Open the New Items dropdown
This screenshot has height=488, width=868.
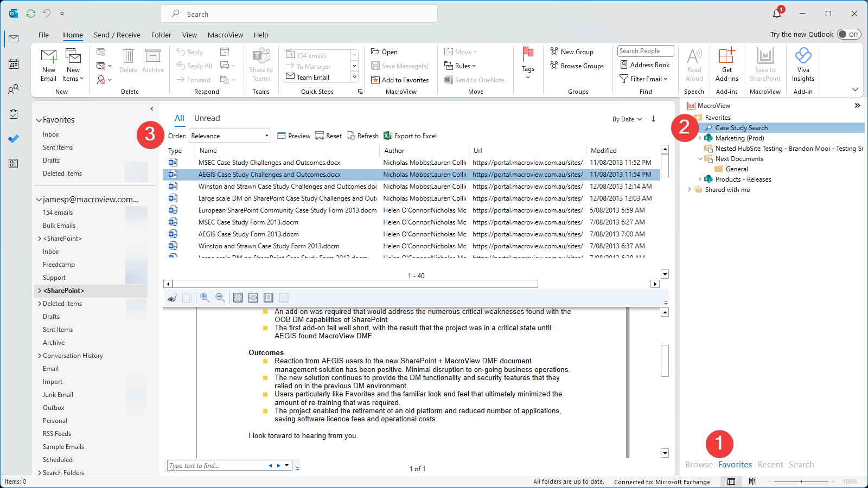point(73,65)
